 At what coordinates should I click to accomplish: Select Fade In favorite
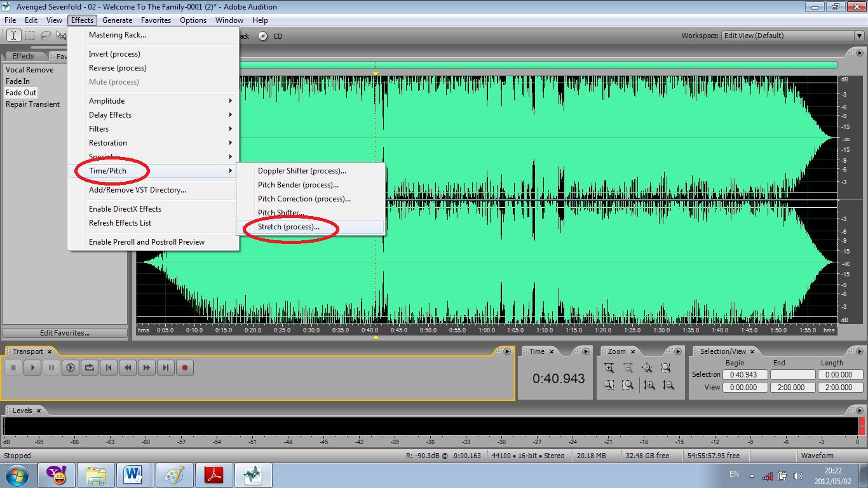tap(18, 81)
